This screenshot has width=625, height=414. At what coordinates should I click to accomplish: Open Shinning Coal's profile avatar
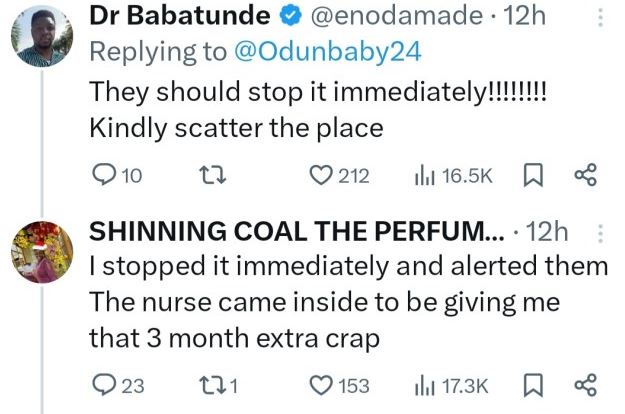point(42,252)
